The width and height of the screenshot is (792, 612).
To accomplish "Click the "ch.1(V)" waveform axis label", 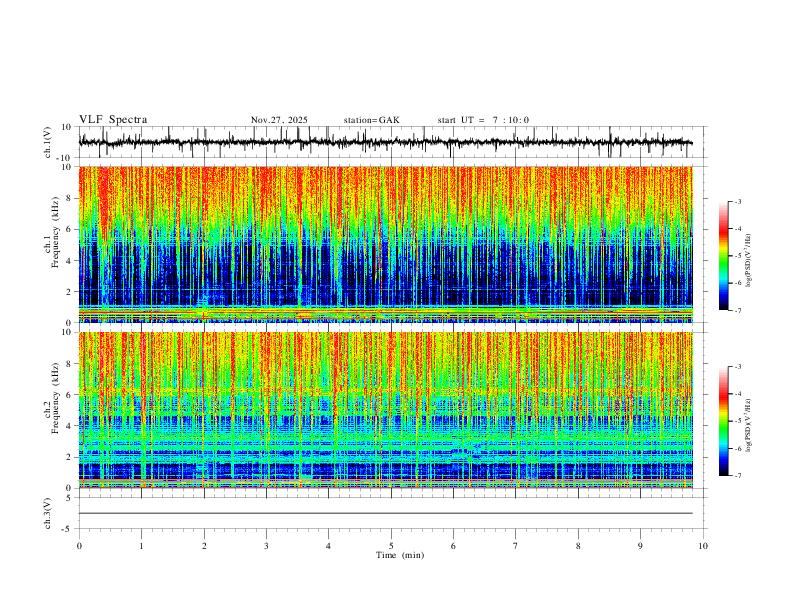I will coord(48,142).
